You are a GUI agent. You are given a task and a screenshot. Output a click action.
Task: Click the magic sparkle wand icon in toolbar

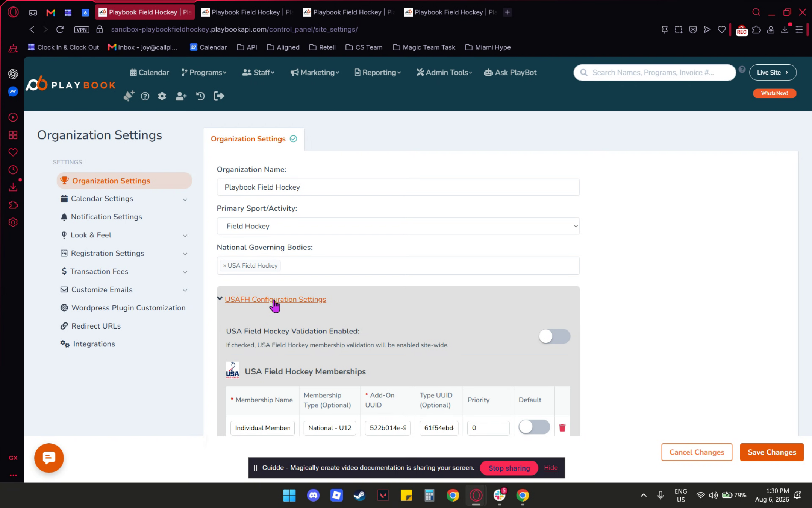(x=129, y=96)
